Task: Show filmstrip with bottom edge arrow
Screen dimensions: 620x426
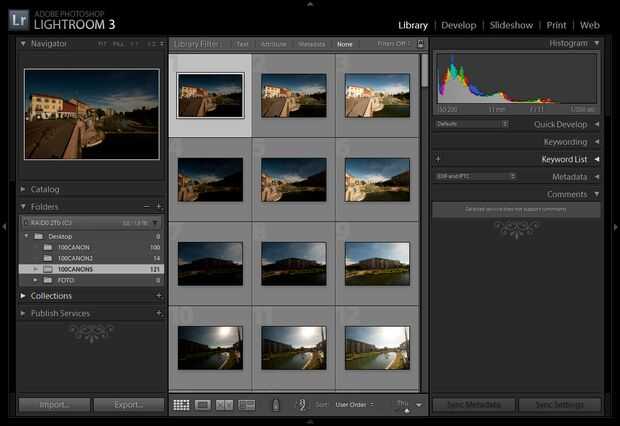Action: [x=310, y=422]
